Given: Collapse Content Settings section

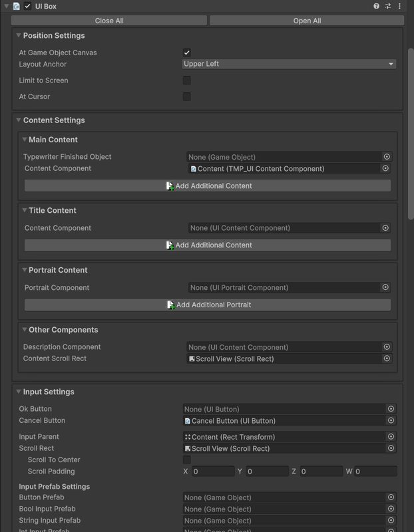Looking at the screenshot, I should tap(19, 120).
